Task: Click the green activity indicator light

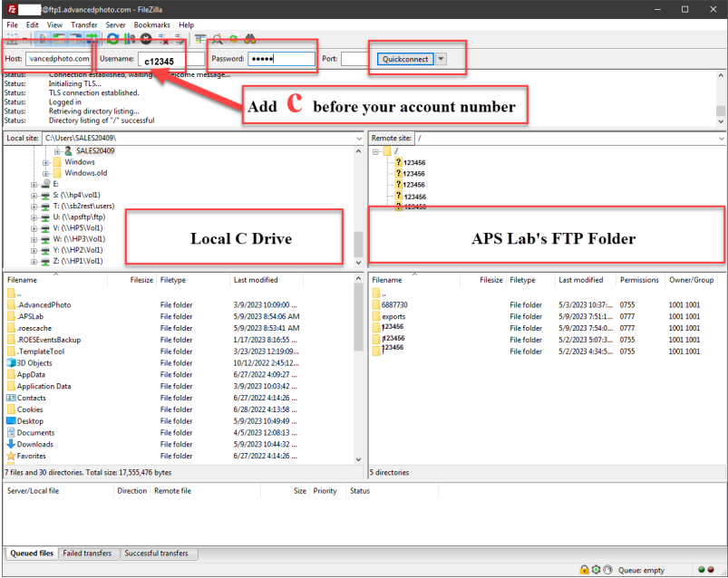Action: pyautogui.click(x=702, y=570)
